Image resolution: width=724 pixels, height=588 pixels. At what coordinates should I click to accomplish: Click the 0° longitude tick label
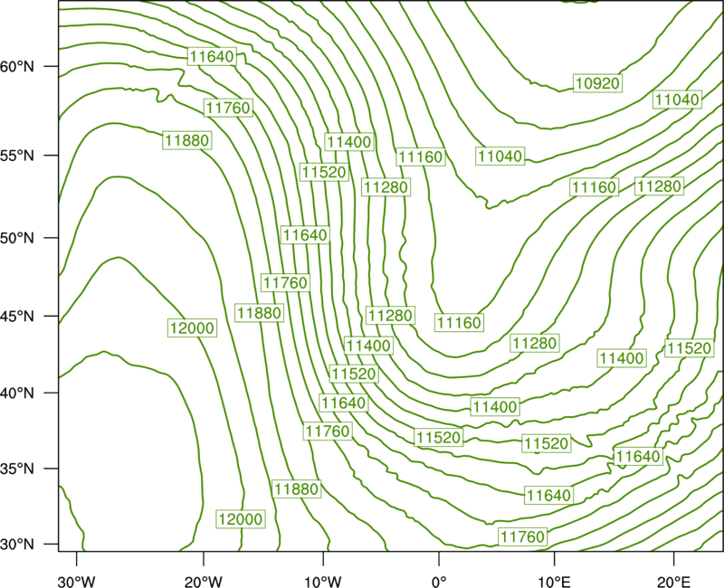pos(439,582)
